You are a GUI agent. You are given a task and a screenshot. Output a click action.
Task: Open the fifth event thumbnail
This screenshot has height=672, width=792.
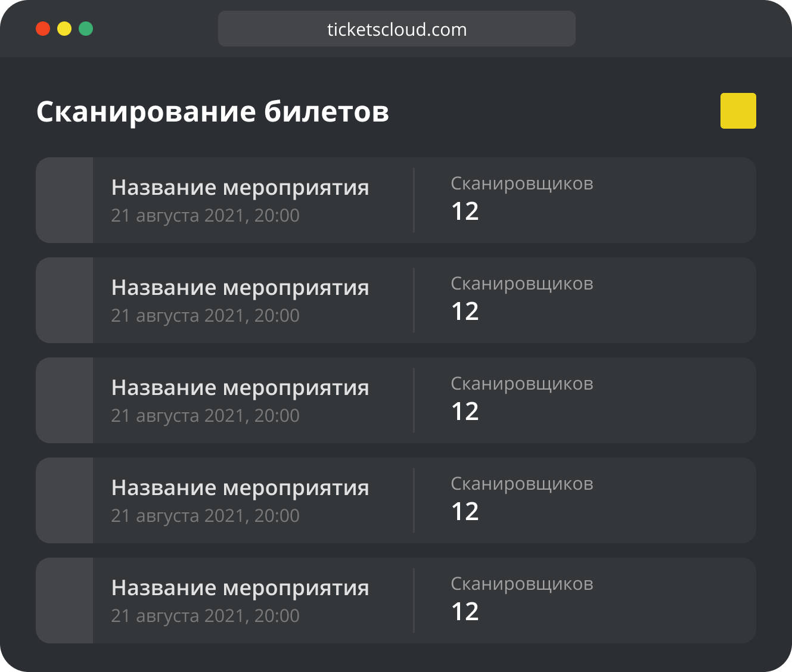pyautogui.click(x=64, y=601)
